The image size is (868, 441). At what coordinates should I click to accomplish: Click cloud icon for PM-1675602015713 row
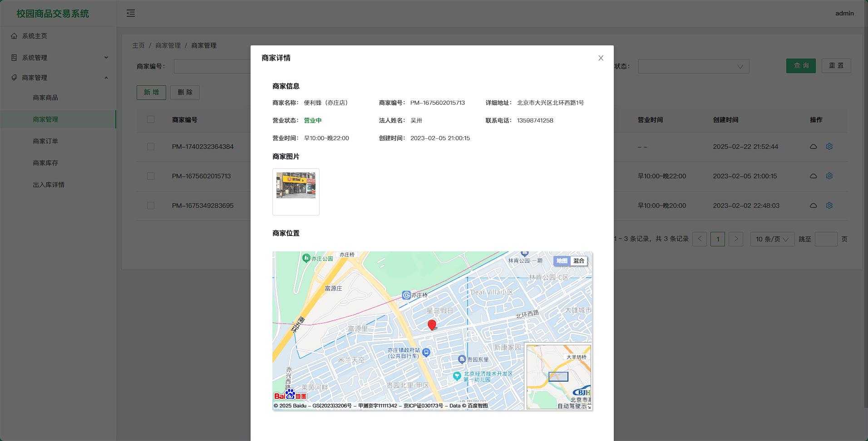click(813, 176)
